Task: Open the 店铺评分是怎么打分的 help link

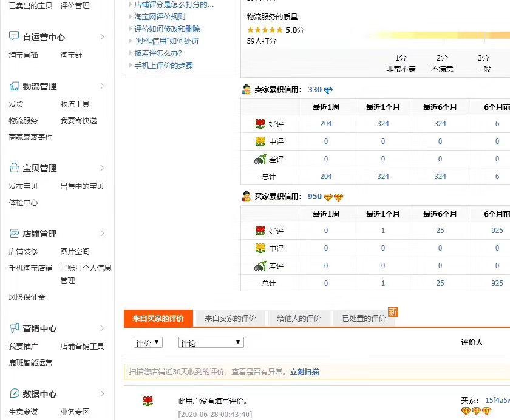Action: point(174,4)
